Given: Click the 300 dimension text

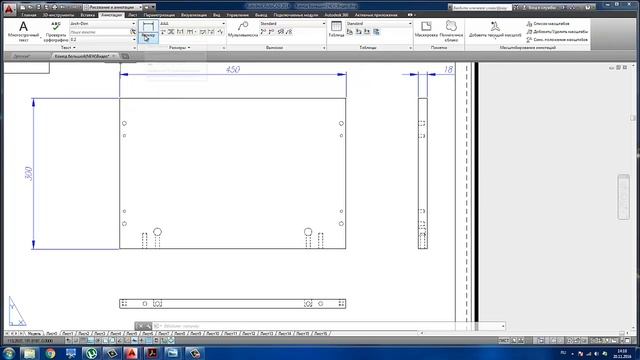Looking at the screenshot, I should tap(28, 174).
